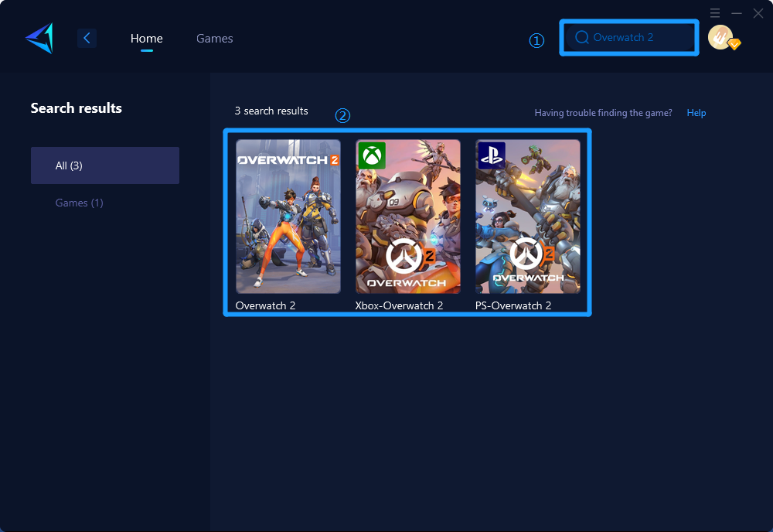Image resolution: width=773 pixels, height=532 pixels.
Task: Click the PlayStation logo badge
Action: 492,155
